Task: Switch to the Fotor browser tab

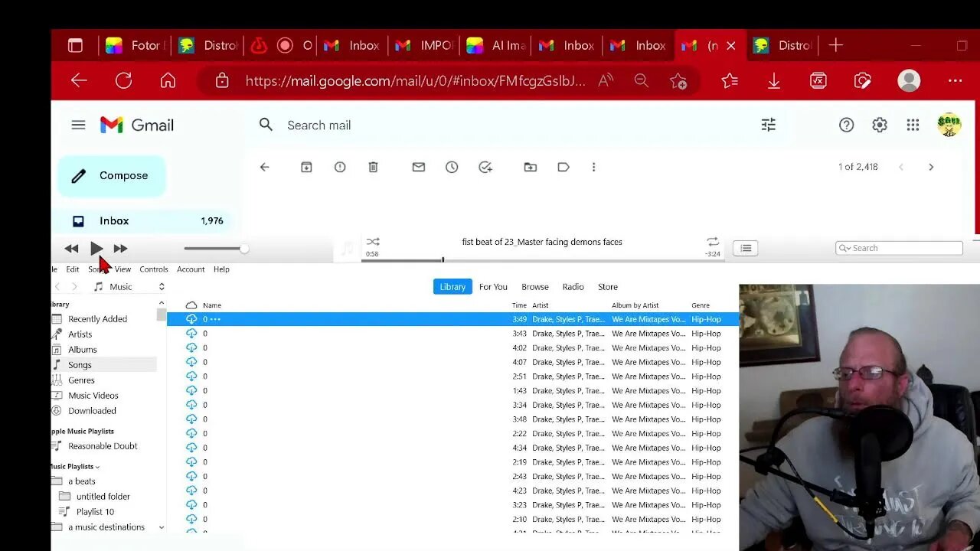Action: [133, 45]
